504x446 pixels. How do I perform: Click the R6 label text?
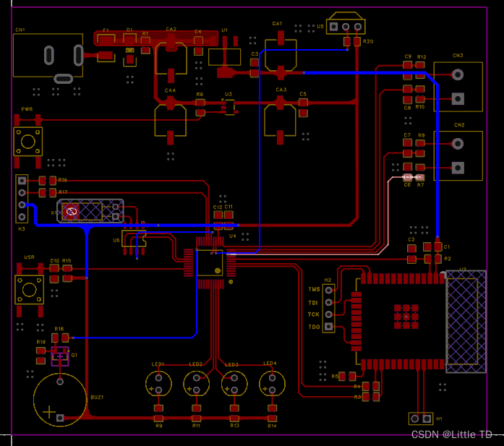point(200,95)
